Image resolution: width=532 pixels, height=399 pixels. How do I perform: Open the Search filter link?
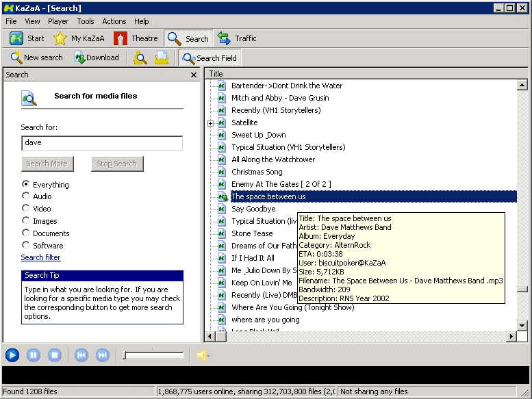(x=40, y=257)
